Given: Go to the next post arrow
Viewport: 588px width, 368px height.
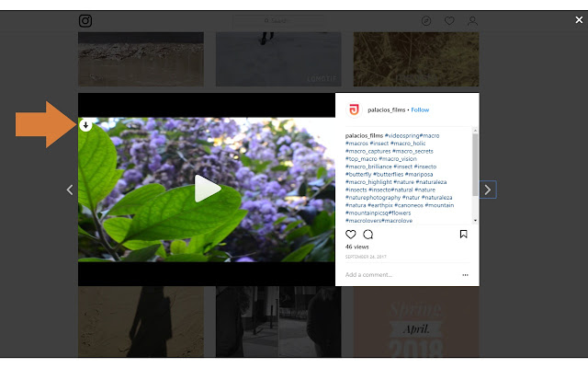Looking at the screenshot, I should pyautogui.click(x=488, y=190).
